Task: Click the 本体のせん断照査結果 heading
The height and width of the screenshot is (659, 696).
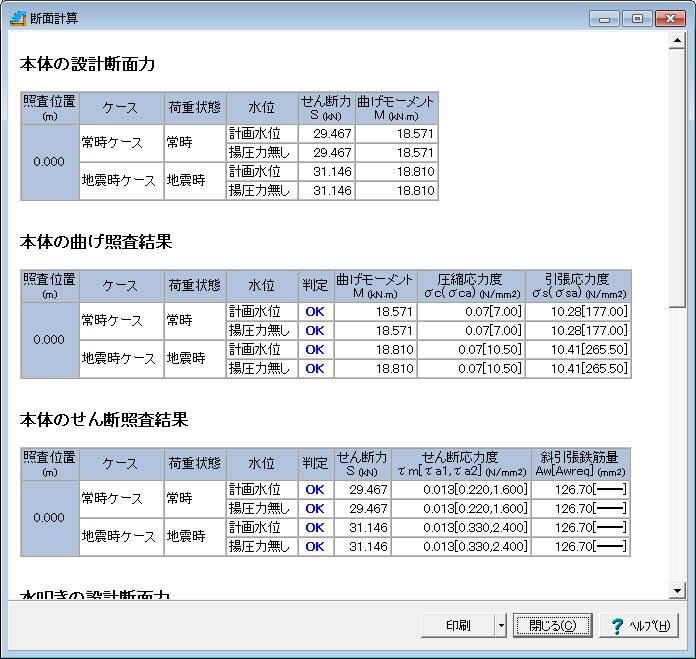Action: coord(104,420)
